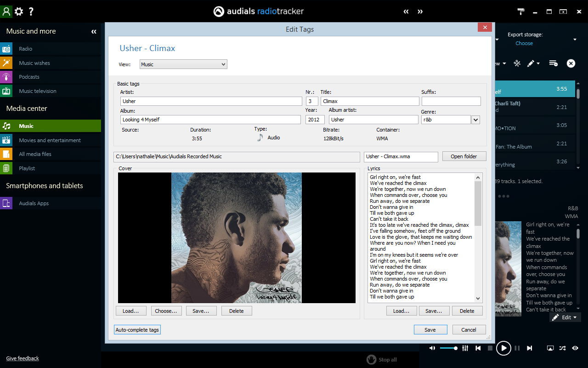Skip to previous track
This screenshot has height=368, width=588.
478,348
